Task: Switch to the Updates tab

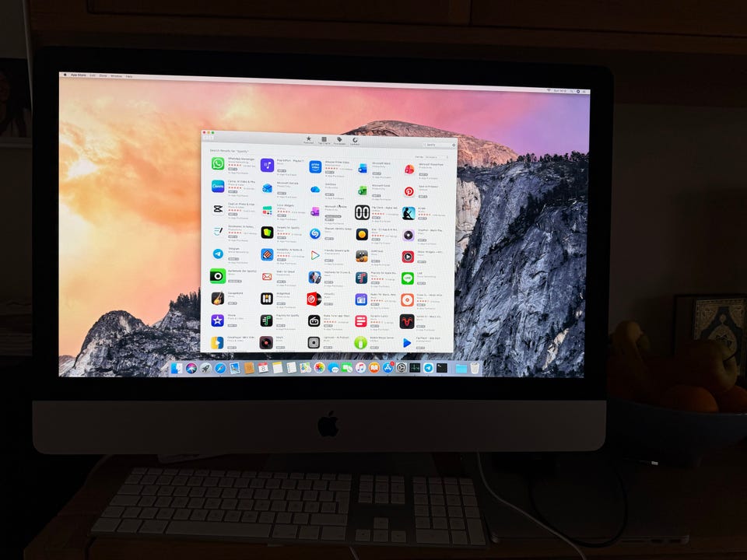Action: (x=355, y=142)
